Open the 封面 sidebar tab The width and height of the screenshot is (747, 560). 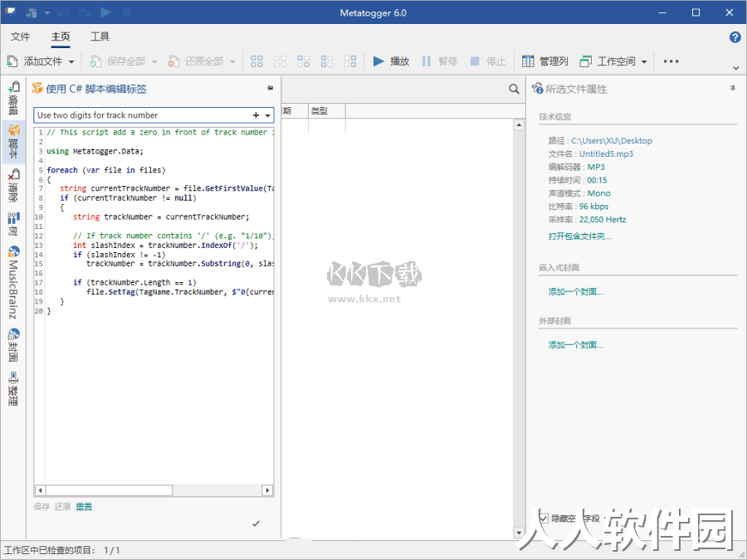[13, 345]
